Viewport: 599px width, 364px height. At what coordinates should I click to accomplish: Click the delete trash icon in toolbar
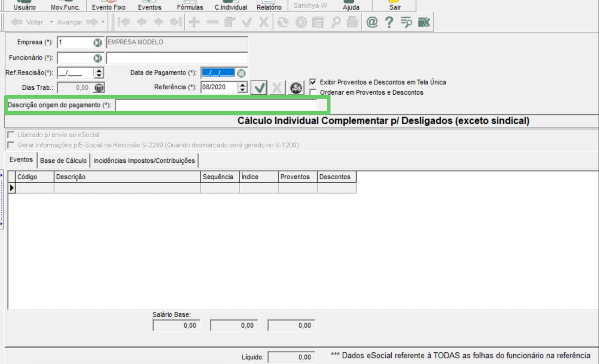click(x=229, y=22)
